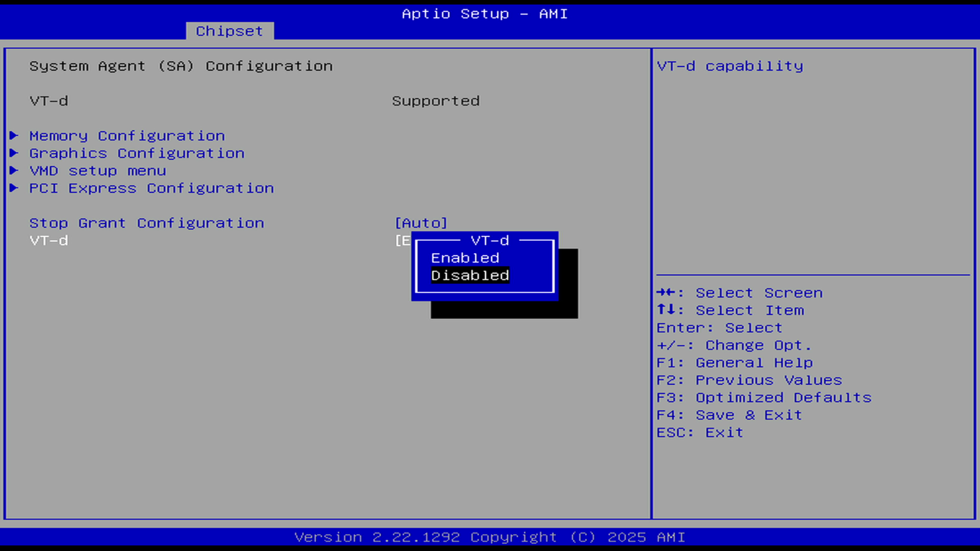This screenshot has width=980, height=551.
Task: Open Memory Configuration submenu
Action: point(127,136)
